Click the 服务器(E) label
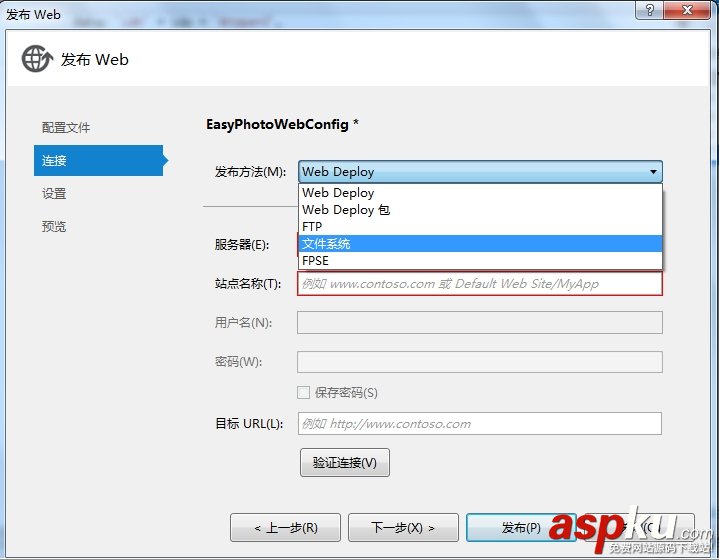 coord(242,244)
